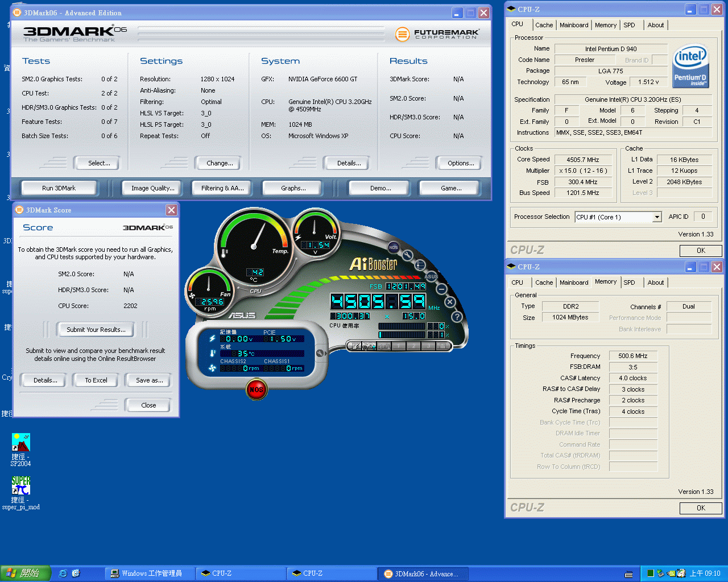Click the help question mark icon in AI Booster
The image size is (728, 582).
click(x=456, y=317)
